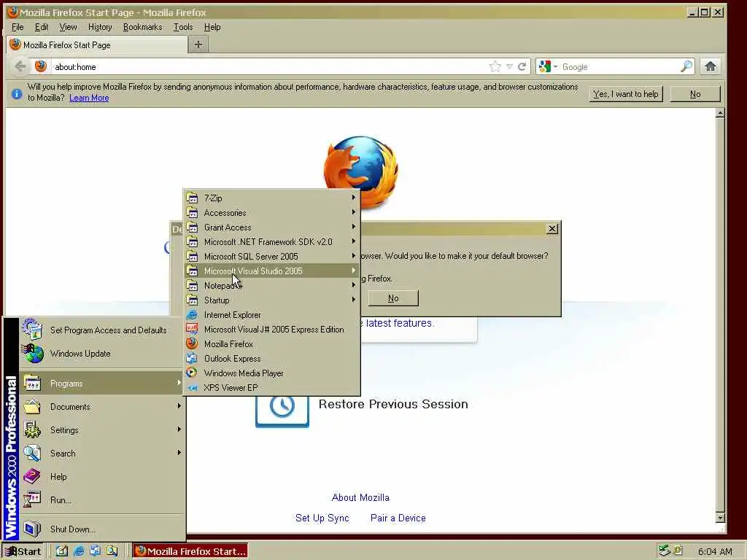
Task: Select the Mozilla Firefox Start Page tab
Action: [97, 44]
